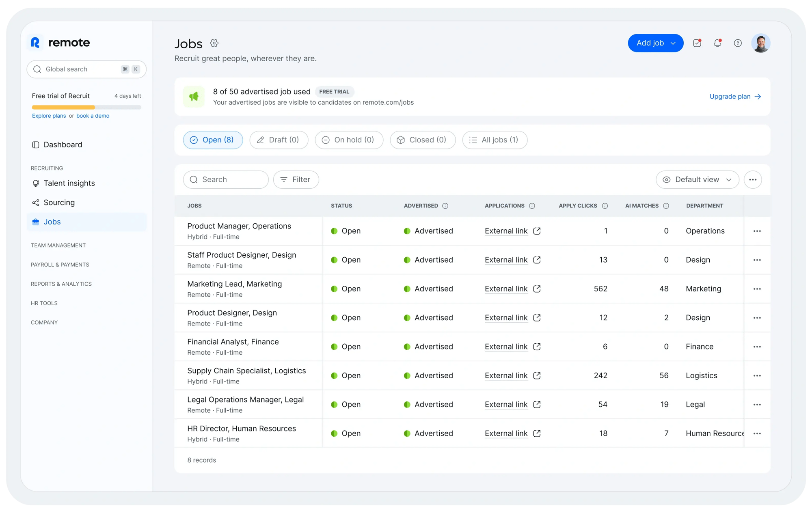Switch to the Closed (0) tab
This screenshot has height=513, width=812.
422,140
